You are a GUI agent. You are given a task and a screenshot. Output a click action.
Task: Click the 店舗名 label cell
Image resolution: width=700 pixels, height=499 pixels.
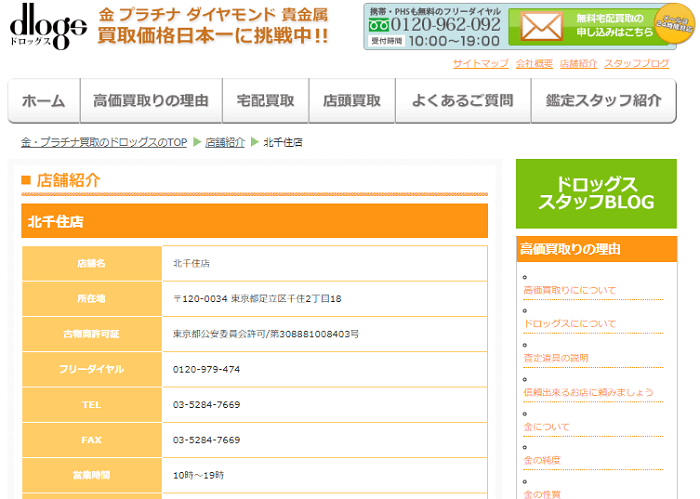[x=92, y=263]
